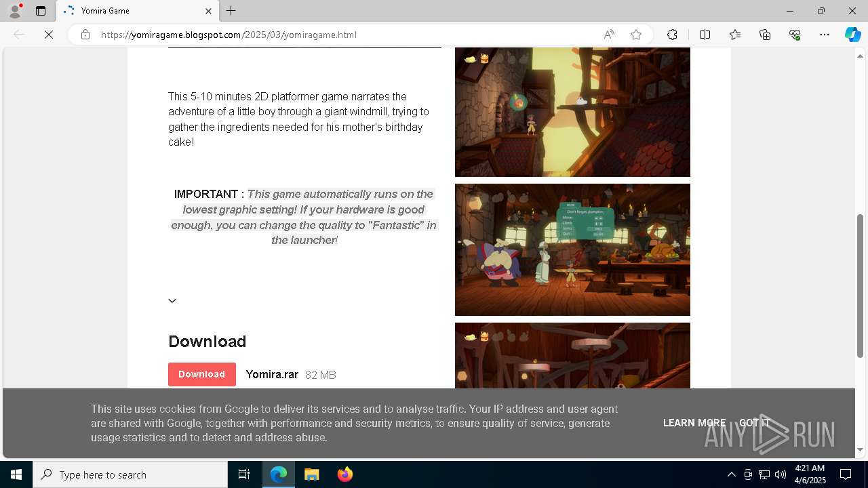Open volume control tray icon

(x=780, y=474)
